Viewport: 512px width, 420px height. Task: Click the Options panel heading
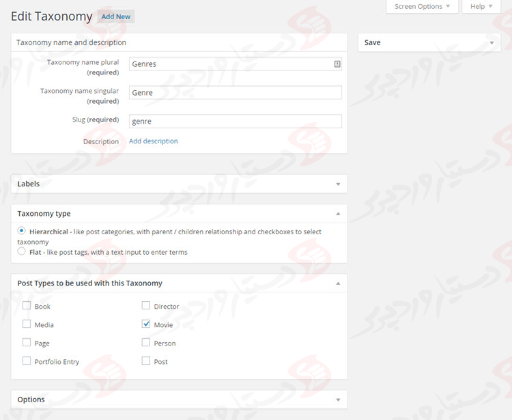(31, 400)
